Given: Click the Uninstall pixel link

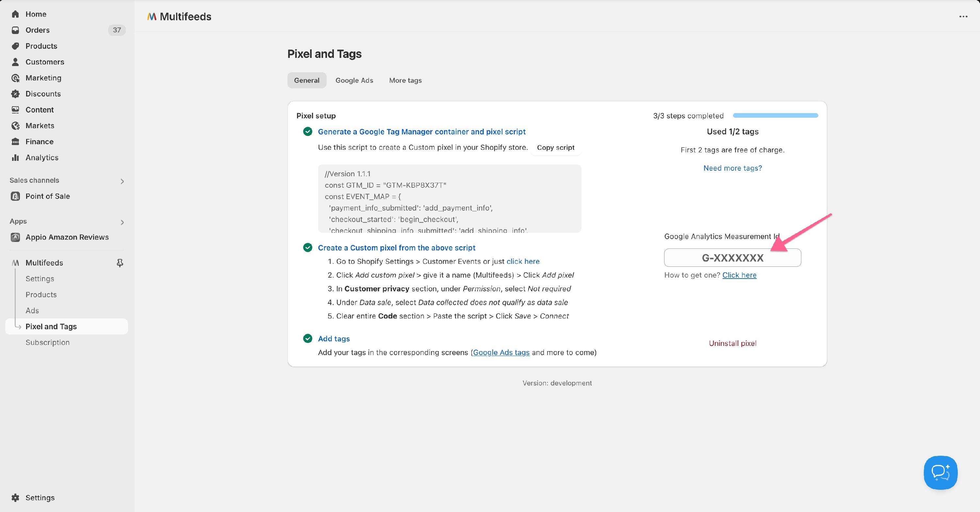Looking at the screenshot, I should tap(732, 343).
